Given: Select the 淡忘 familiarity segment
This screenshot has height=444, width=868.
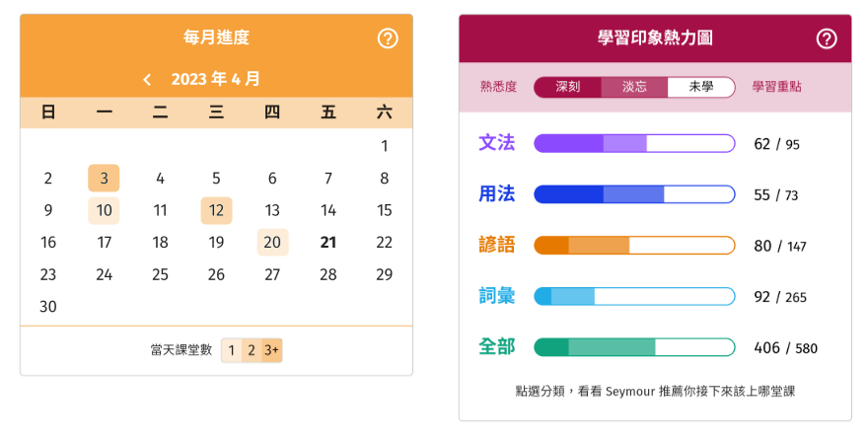Looking at the screenshot, I should [634, 87].
